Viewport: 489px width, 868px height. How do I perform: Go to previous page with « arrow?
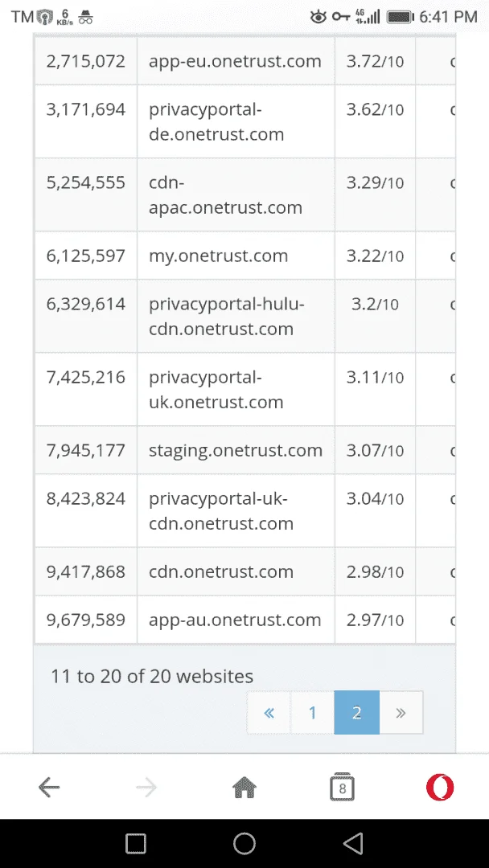pos(269,712)
